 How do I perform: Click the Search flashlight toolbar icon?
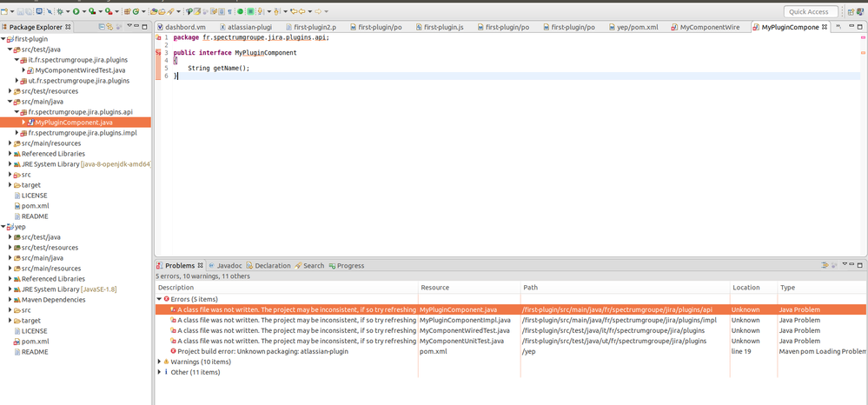[170, 11]
